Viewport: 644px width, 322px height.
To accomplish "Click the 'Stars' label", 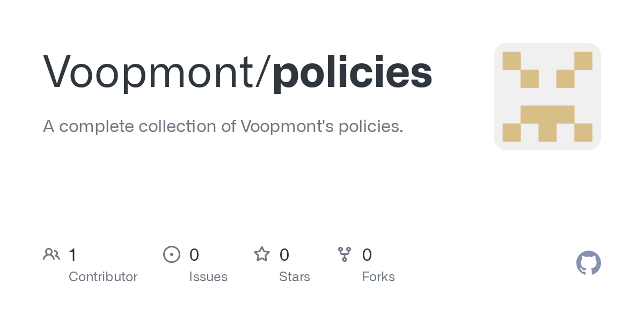I will tap(295, 277).
